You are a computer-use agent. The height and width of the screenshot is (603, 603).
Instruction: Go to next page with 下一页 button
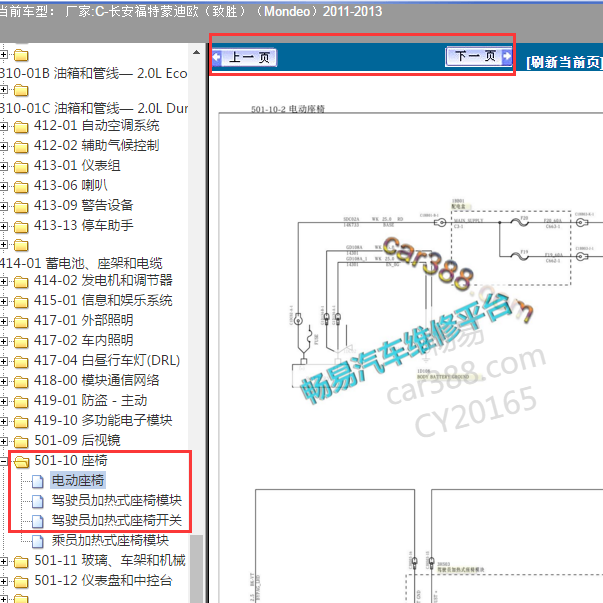tap(479, 56)
